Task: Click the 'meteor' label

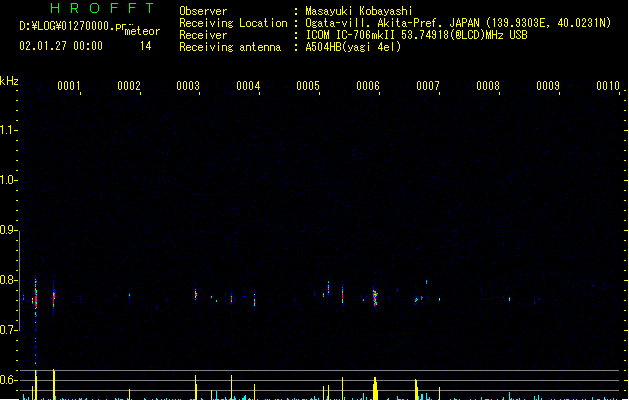Action: pos(142,31)
